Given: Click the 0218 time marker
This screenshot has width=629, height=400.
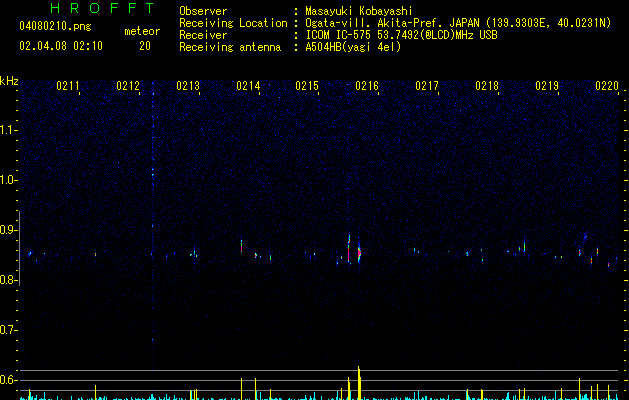Looking at the screenshot, I should (487, 86).
